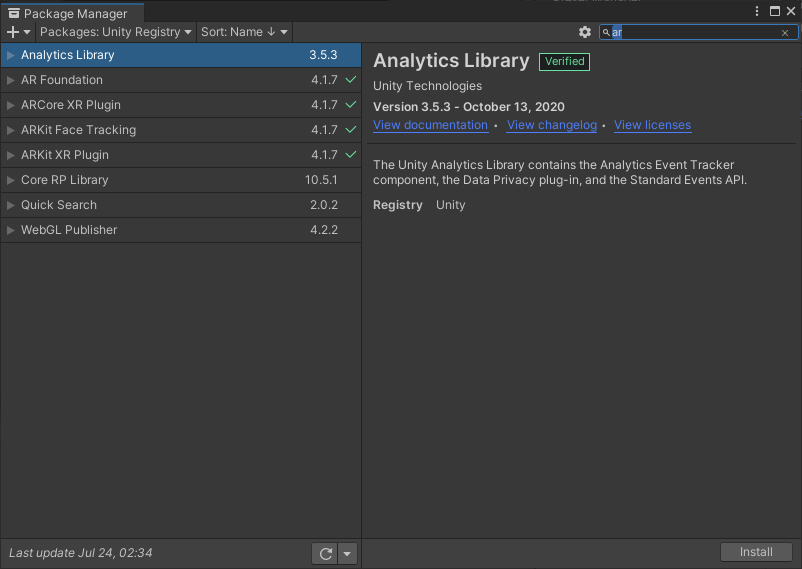The height and width of the screenshot is (569, 802).
Task: Maximize the Package Manager window
Action: point(775,11)
